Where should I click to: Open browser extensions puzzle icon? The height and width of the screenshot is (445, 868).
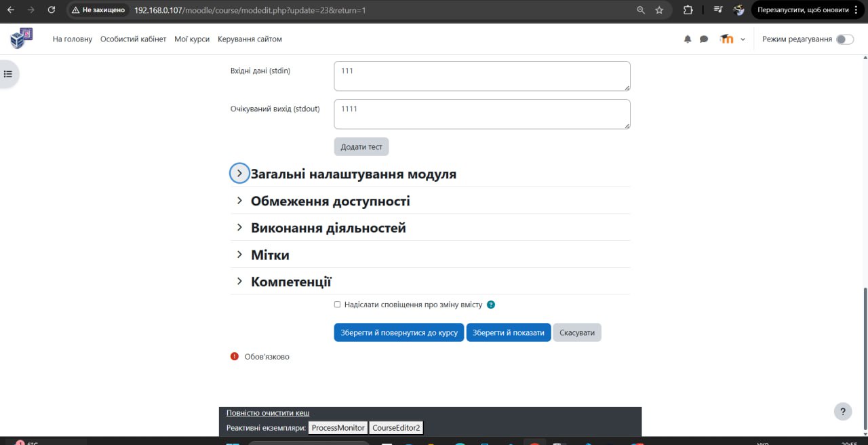[x=688, y=10]
